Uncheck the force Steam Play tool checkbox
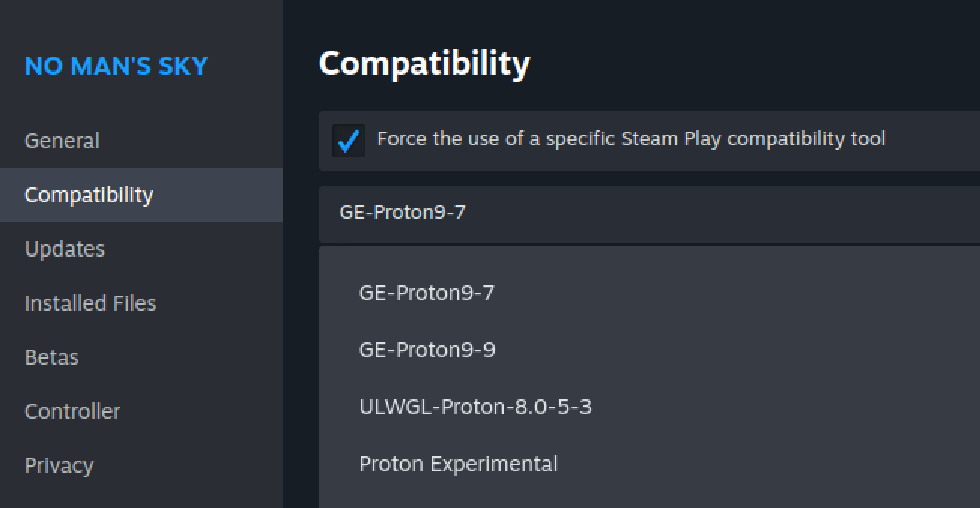The height and width of the screenshot is (508, 980). tap(348, 141)
